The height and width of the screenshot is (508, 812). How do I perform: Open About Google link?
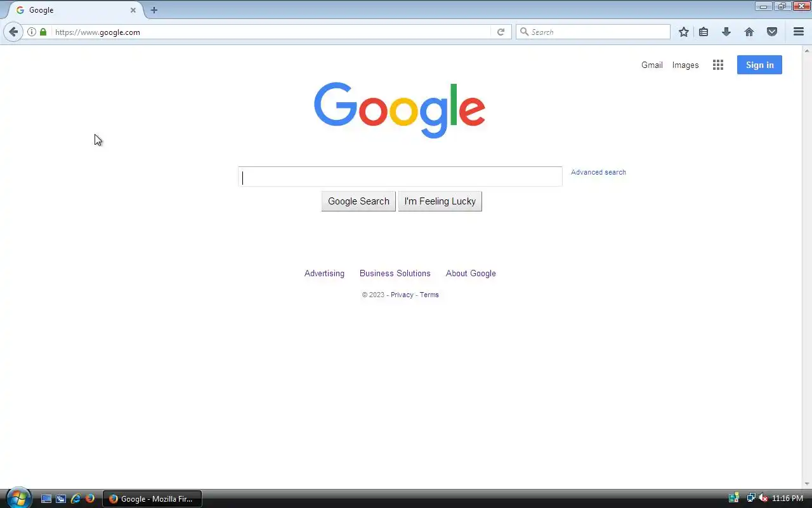coord(471,273)
